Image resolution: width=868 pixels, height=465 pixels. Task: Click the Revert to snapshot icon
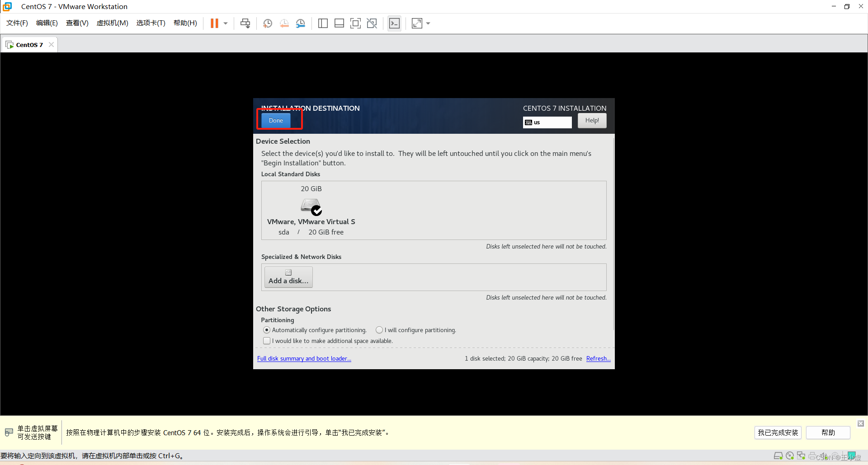tap(284, 23)
